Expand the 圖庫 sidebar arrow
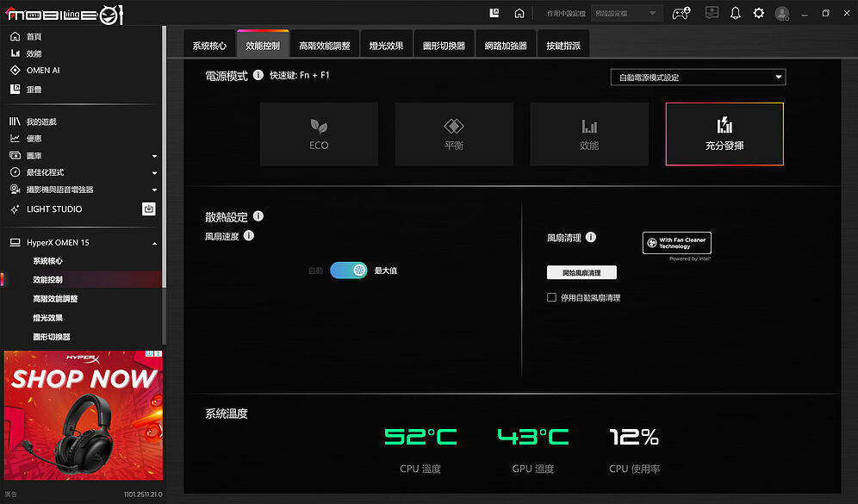Viewport: 858px width, 504px height. 154,156
